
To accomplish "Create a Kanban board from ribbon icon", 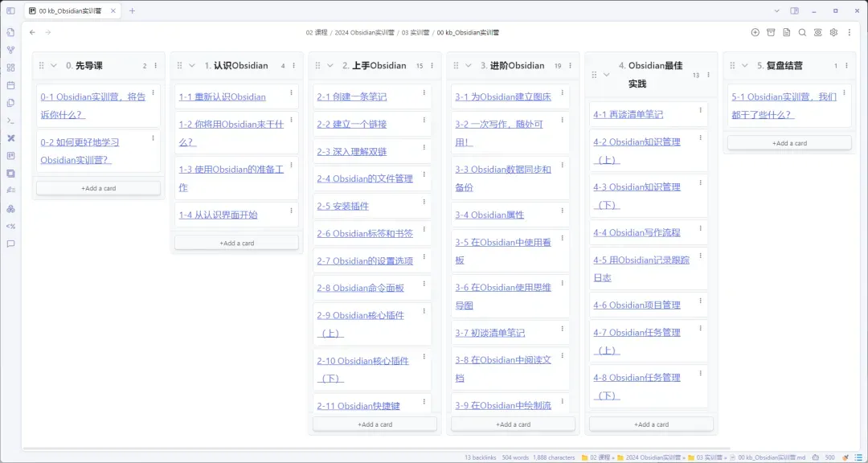I will [x=10, y=156].
